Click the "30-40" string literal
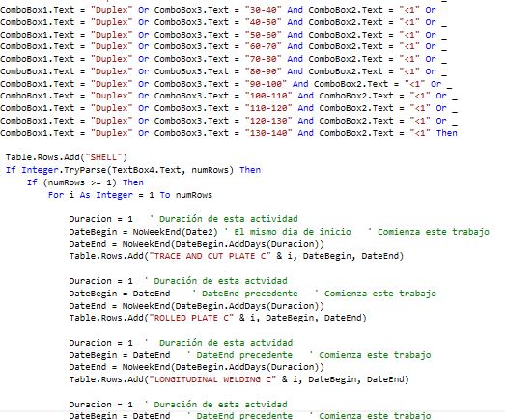 point(263,10)
